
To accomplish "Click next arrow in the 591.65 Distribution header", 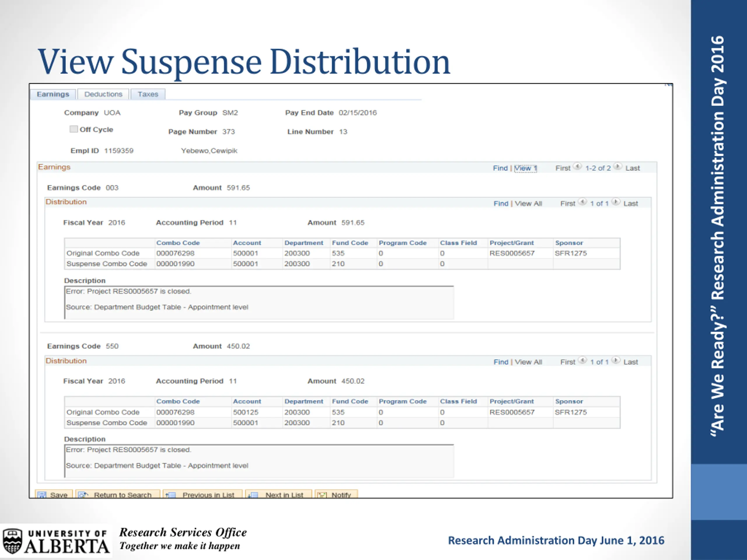I will (x=616, y=202).
